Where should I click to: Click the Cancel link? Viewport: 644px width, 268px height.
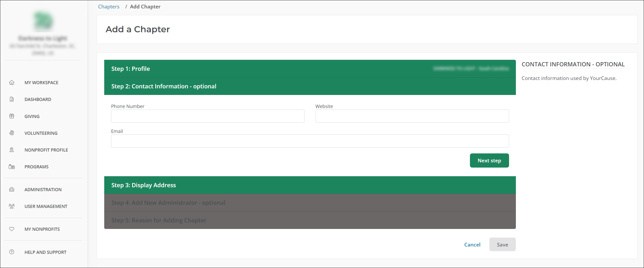(472, 245)
